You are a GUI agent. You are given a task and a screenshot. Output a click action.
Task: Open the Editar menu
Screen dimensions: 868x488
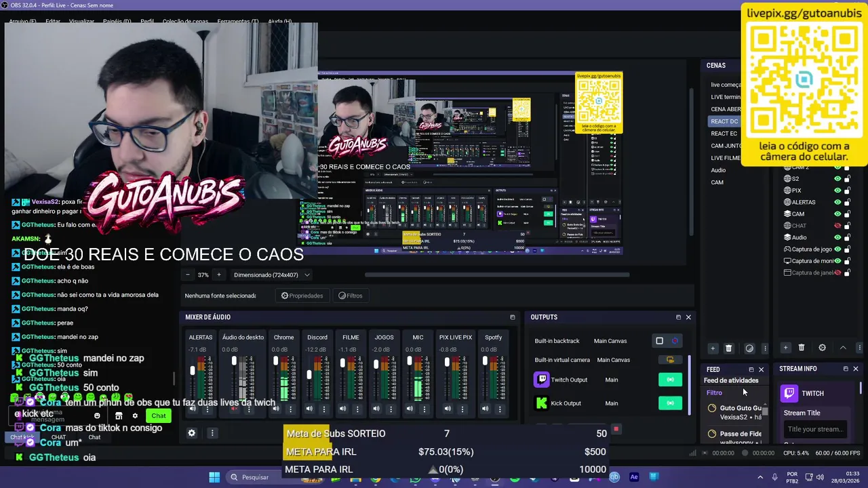point(53,22)
